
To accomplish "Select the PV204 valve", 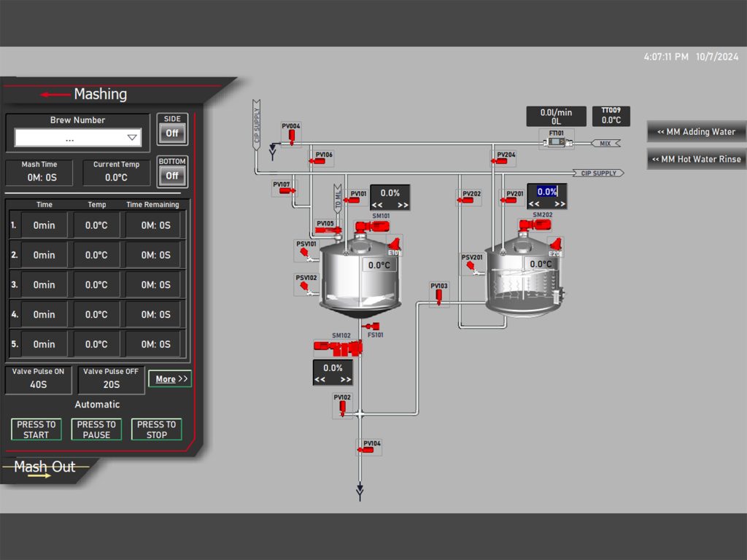I will tap(499, 161).
